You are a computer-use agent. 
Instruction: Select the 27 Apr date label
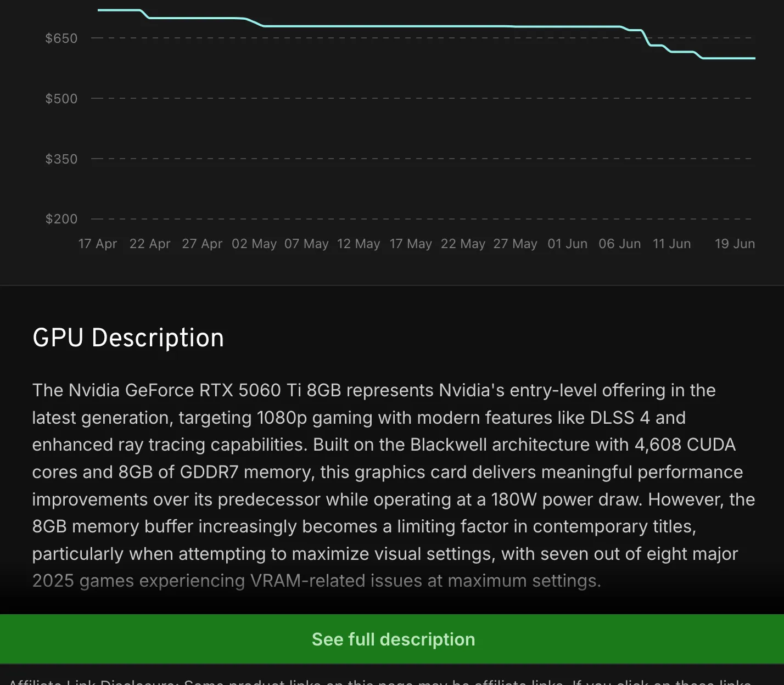pos(202,244)
